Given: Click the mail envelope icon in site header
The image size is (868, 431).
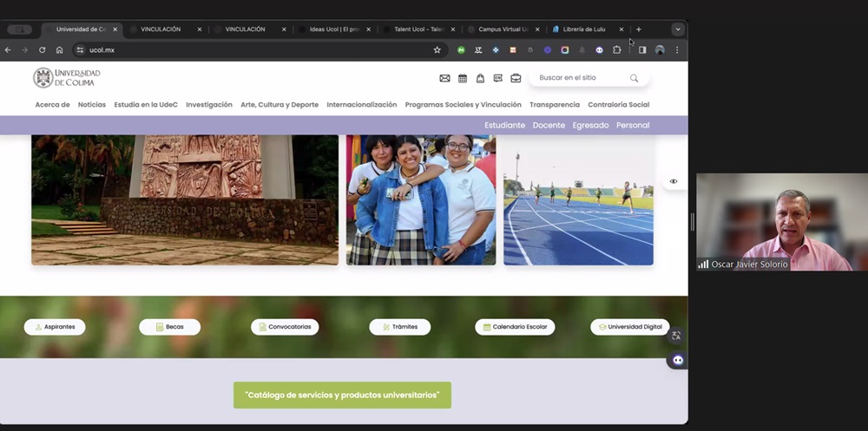Looking at the screenshot, I should point(444,78).
